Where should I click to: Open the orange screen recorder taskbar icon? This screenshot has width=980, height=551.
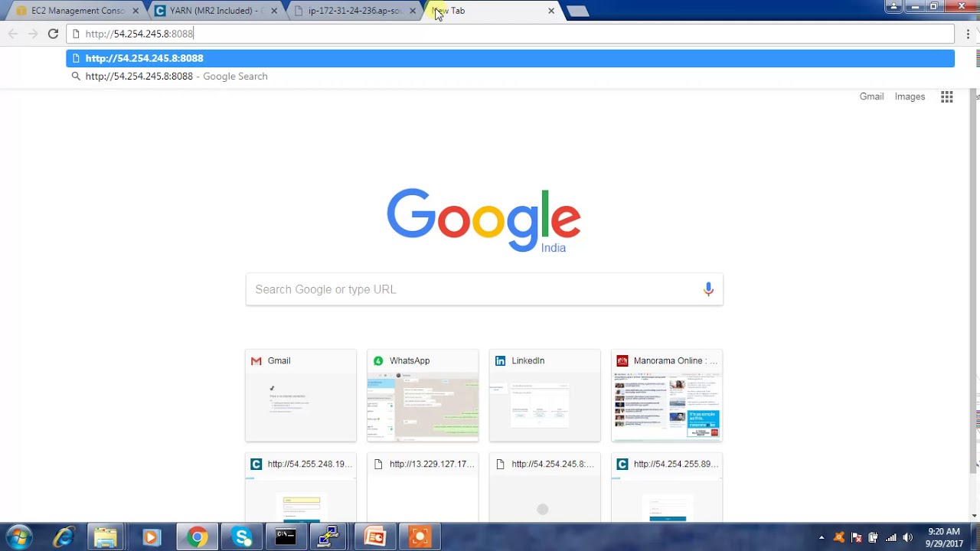coord(420,537)
